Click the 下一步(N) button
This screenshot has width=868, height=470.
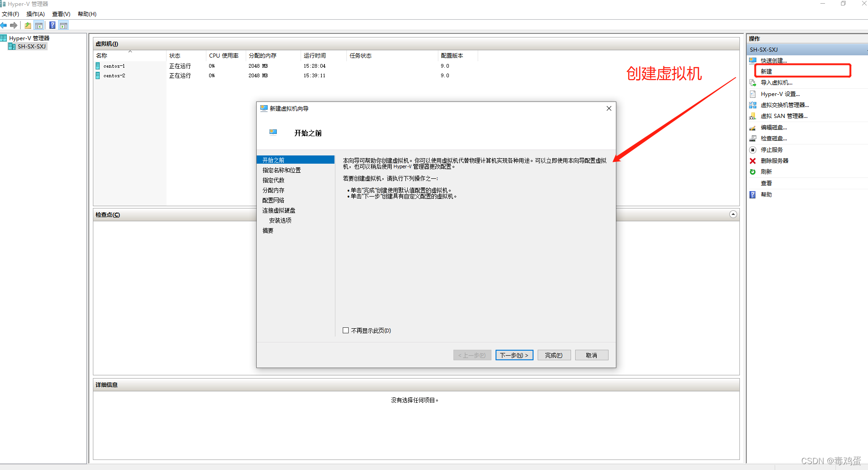514,355
